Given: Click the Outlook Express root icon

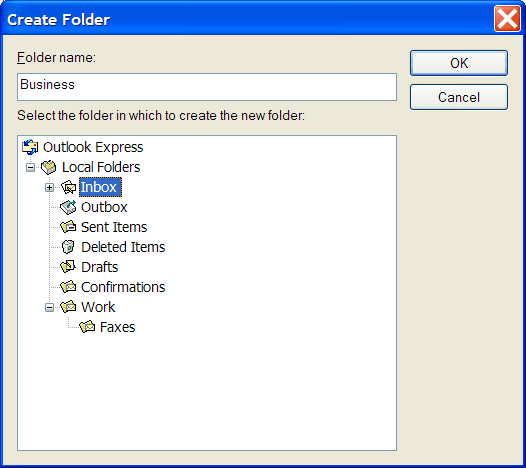Looking at the screenshot, I should (30, 147).
